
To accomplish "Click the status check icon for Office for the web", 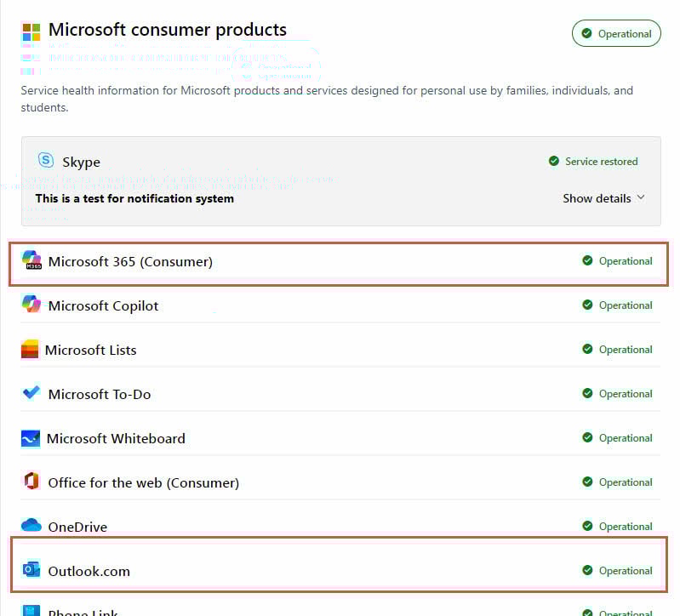I will pyautogui.click(x=587, y=482).
